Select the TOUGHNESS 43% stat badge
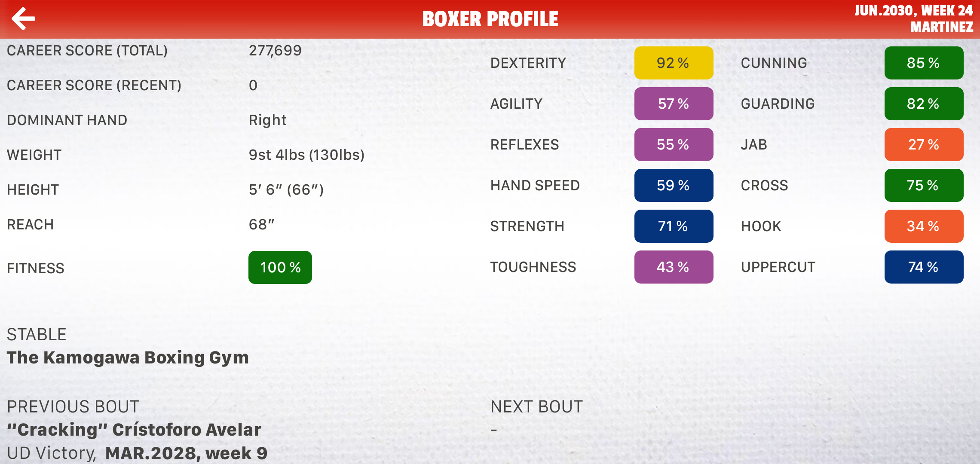This screenshot has height=464, width=980. point(673,267)
